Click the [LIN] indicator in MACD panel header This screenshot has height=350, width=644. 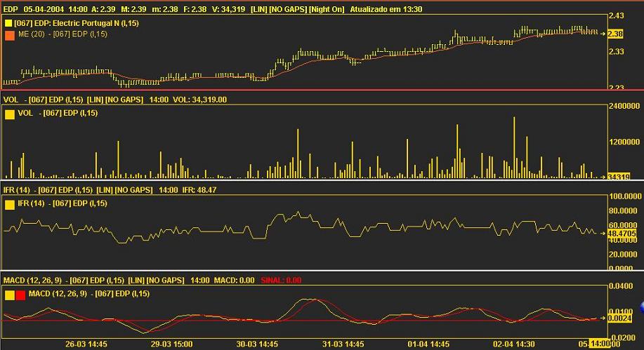pyautogui.click(x=136, y=281)
